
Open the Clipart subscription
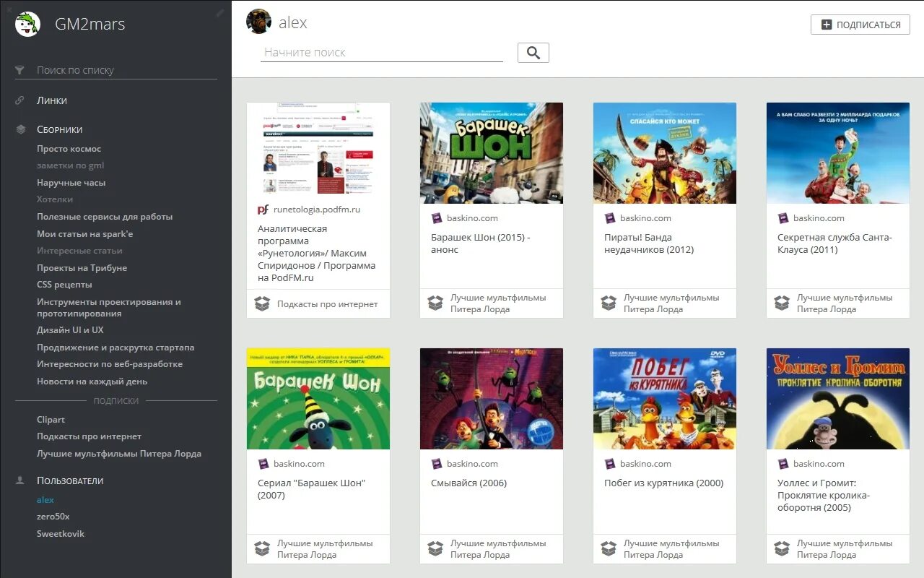(51, 420)
